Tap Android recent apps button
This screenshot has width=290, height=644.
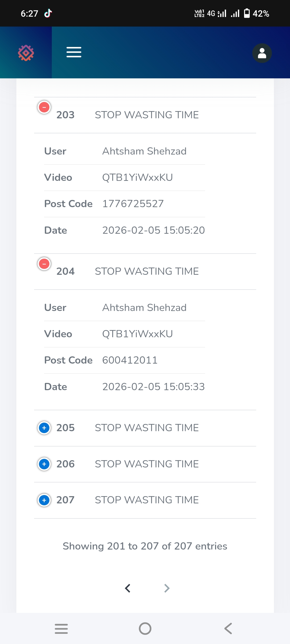(61, 629)
